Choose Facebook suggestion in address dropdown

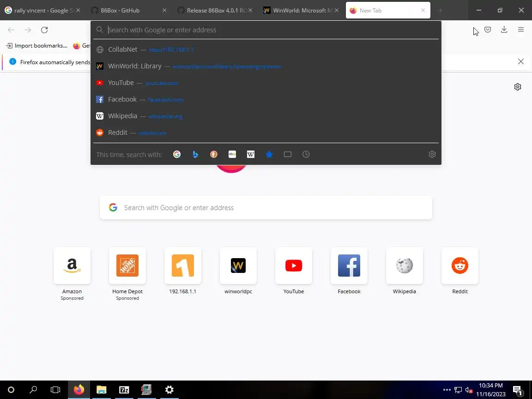(266, 99)
